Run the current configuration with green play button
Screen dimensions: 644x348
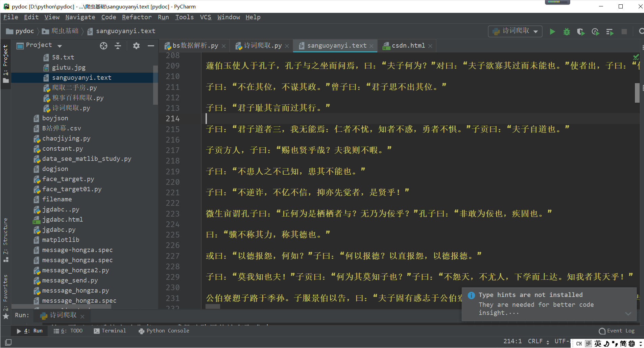[552, 31]
